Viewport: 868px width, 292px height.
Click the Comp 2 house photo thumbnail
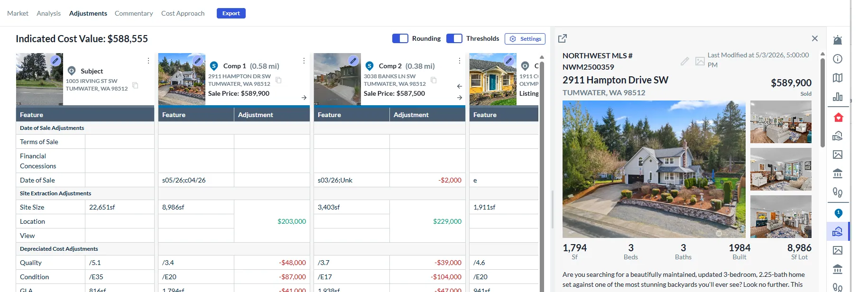point(337,79)
